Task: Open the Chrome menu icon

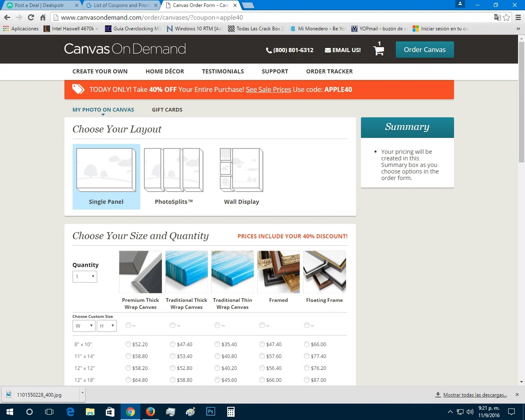Action: click(x=518, y=17)
